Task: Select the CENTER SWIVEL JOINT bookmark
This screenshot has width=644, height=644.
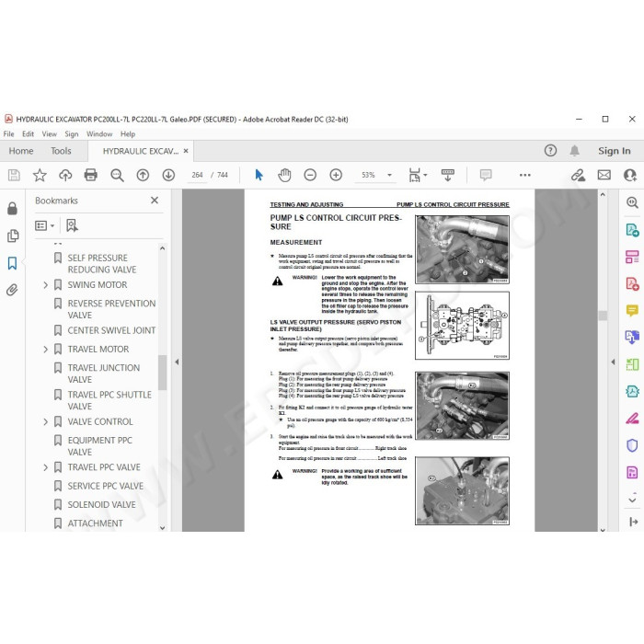Action: coord(111,330)
